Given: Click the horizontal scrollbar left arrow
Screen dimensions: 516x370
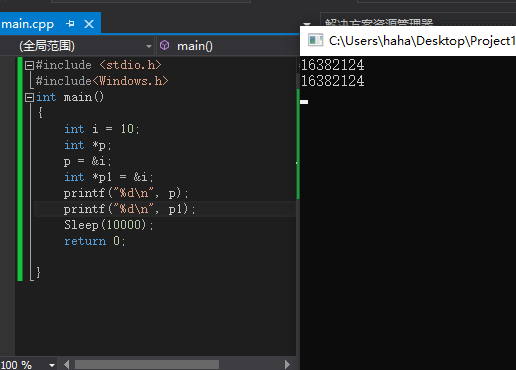Looking at the screenshot, I should pos(67,365).
